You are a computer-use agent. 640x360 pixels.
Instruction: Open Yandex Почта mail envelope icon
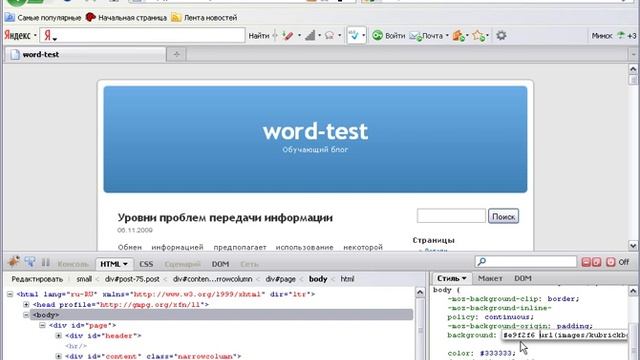[x=416, y=36]
